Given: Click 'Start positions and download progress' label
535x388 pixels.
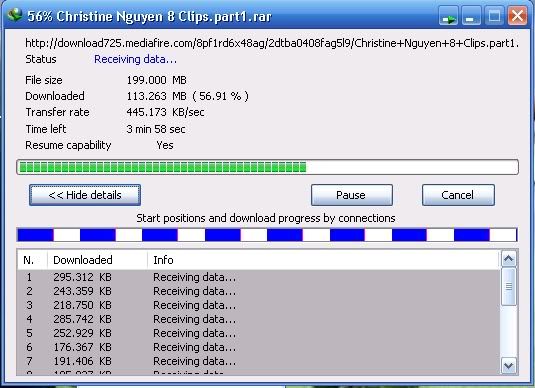Looking at the screenshot, I should [x=266, y=218].
